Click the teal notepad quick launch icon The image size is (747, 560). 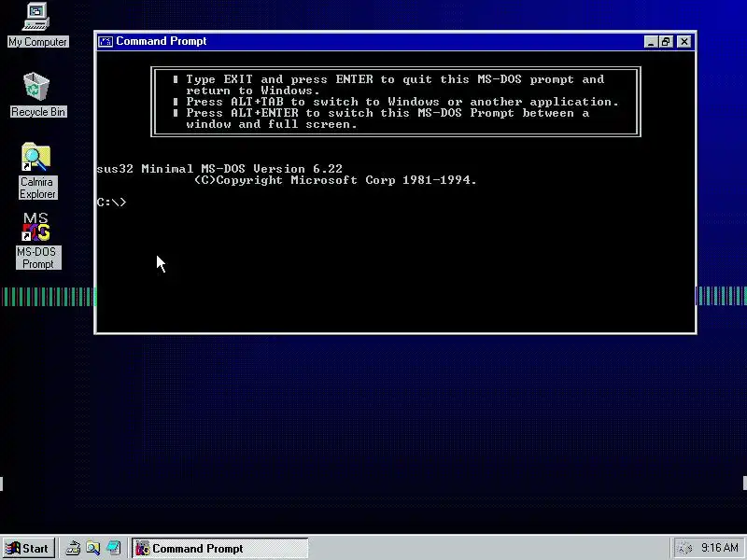click(114, 549)
